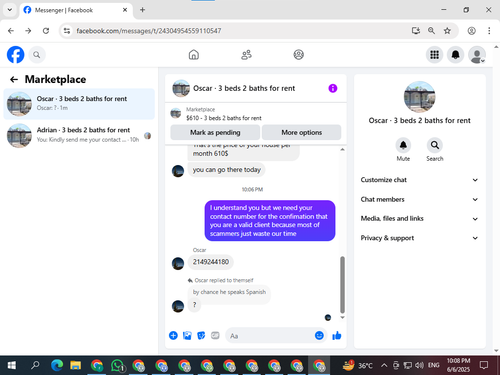Open conversation info purple icon
The image size is (500, 375).
333,88
